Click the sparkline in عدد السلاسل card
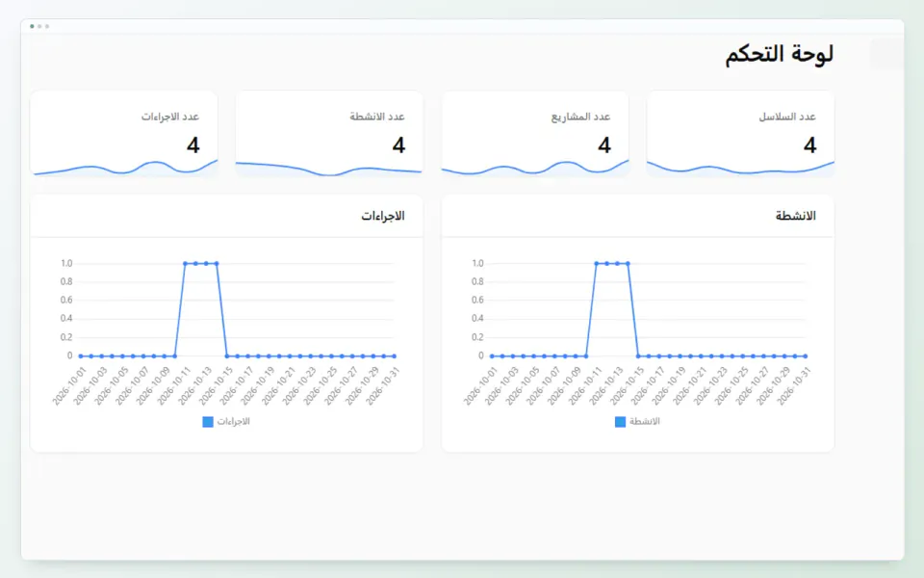The width and height of the screenshot is (924, 578). pos(740,168)
